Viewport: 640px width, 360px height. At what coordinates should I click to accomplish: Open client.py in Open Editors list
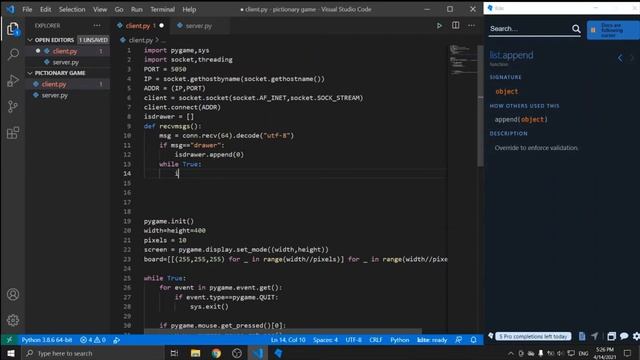65,51
